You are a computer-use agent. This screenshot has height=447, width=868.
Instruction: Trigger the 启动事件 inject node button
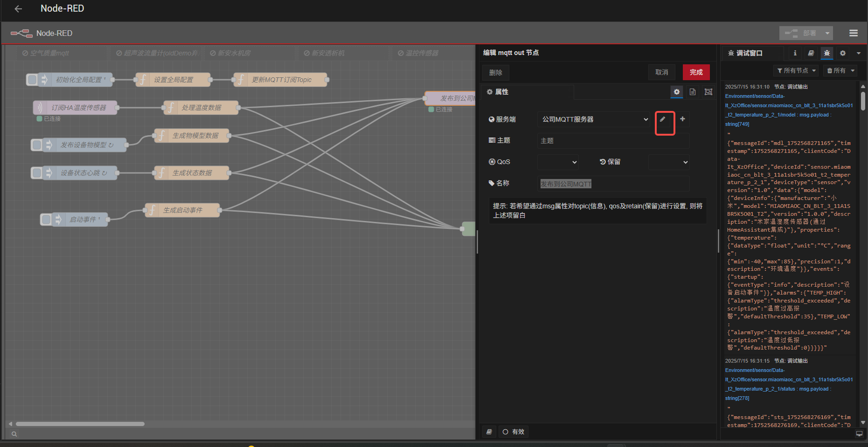pyautogui.click(x=46, y=219)
